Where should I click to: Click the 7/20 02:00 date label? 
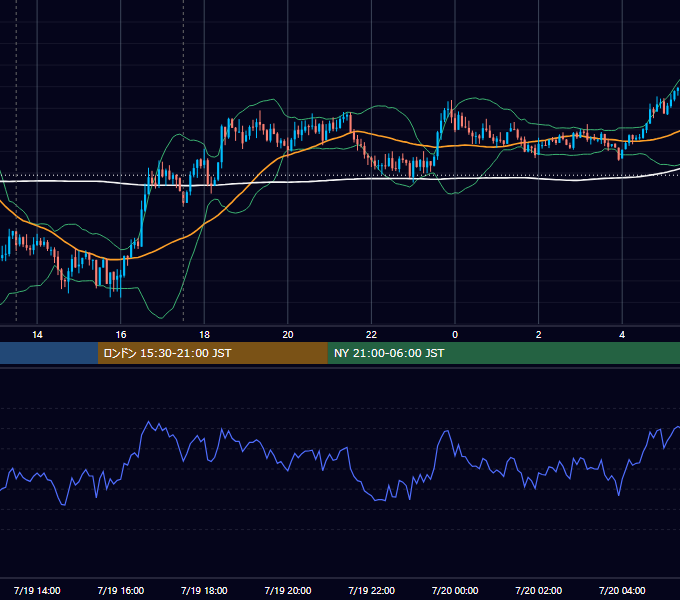pyautogui.click(x=539, y=590)
